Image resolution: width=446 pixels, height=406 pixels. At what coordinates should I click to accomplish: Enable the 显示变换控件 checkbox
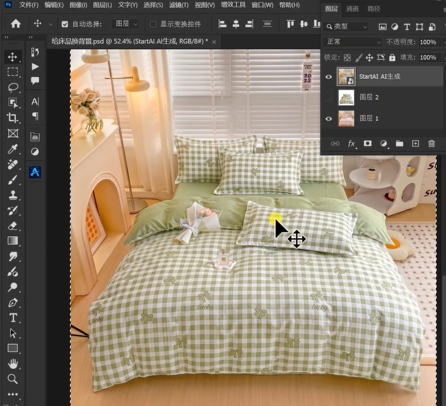coord(153,24)
